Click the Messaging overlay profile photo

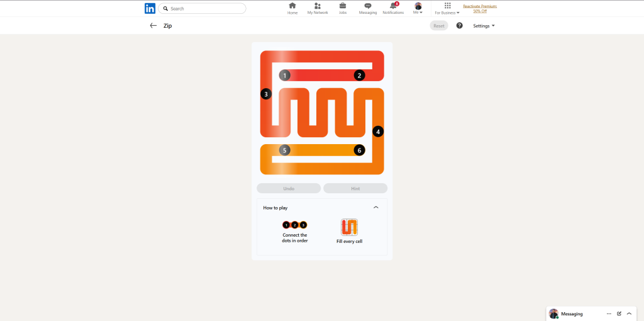(553, 313)
